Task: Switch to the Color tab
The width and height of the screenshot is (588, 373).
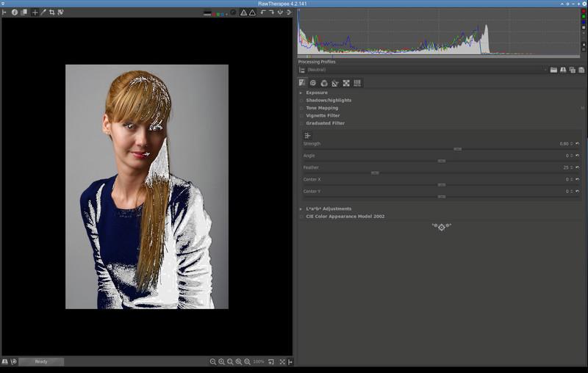Action: point(324,83)
